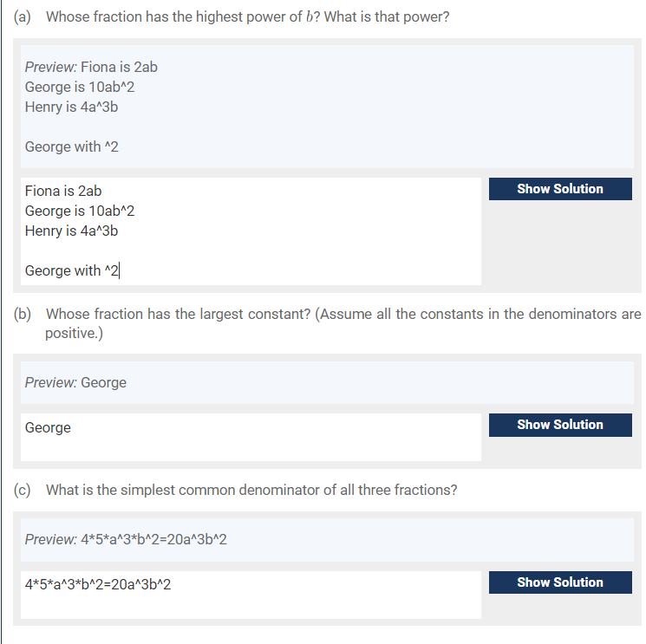
Task: Click the part (a) preview panel
Action: pos(327,107)
